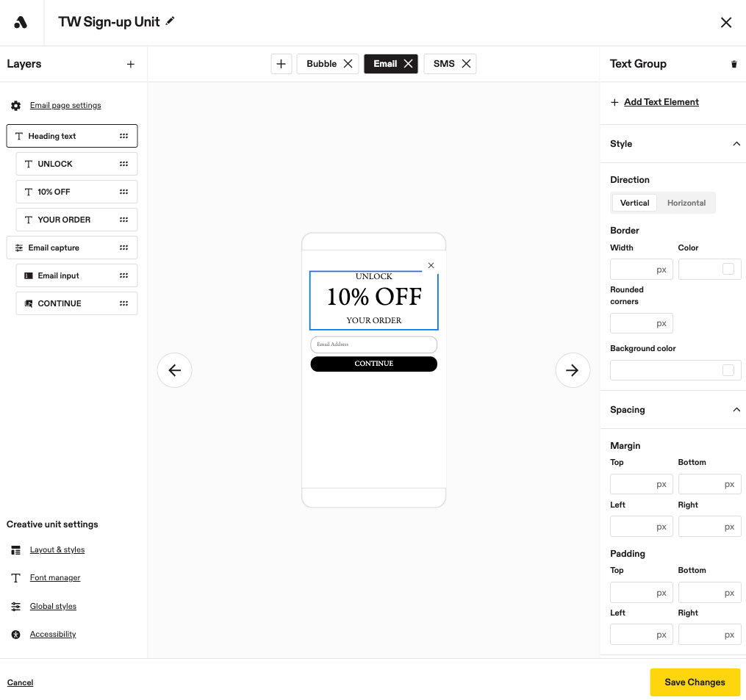Close the preview popup X icon
This screenshot has width=746, height=700.
431,265
